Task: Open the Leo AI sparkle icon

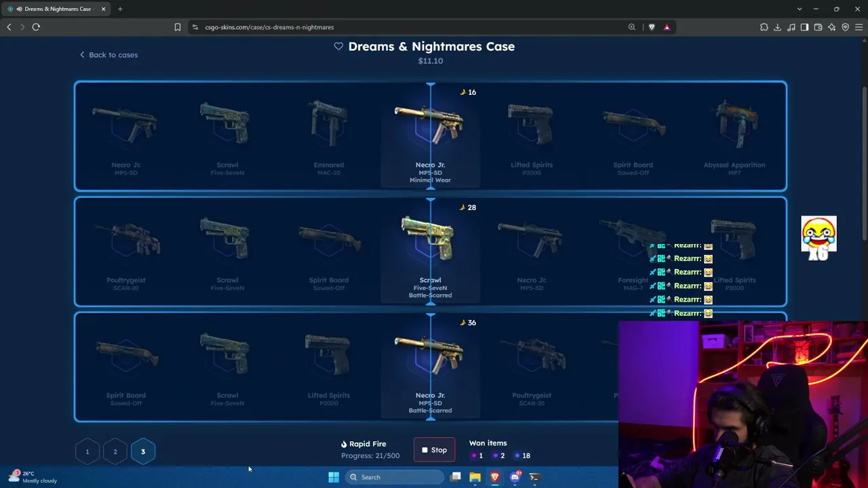Action: (832, 27)
